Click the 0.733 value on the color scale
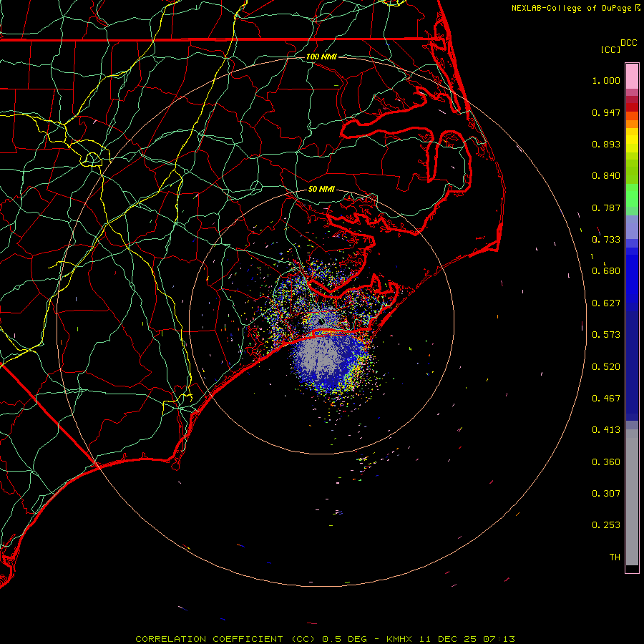 (x=606, y=240)
